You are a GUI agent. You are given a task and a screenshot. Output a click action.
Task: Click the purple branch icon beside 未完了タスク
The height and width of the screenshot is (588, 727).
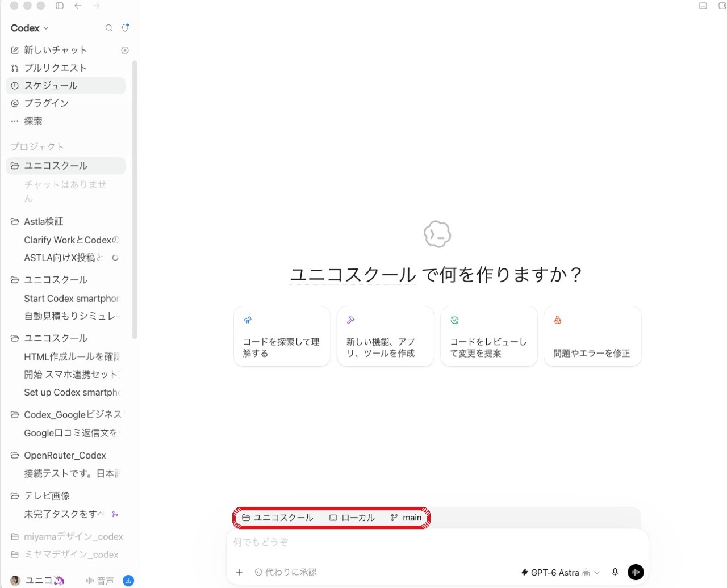115,514
